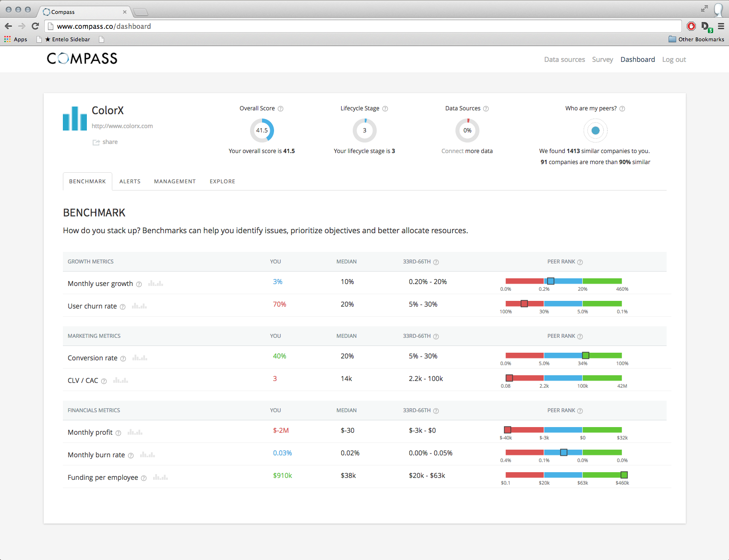729x560 pixels.
Task: Click help icon for Growth Metrics 33RD-66TH column
Action: (x=436, y=262)
